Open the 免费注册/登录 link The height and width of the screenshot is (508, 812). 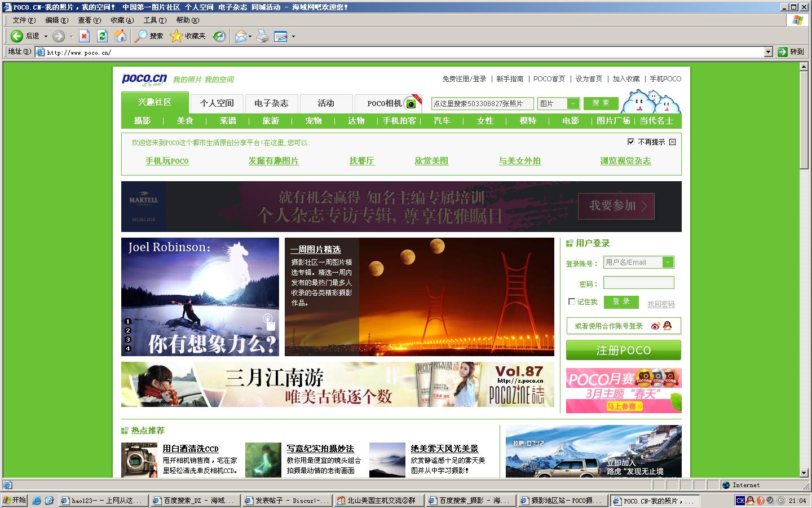[x=464, y=79]
